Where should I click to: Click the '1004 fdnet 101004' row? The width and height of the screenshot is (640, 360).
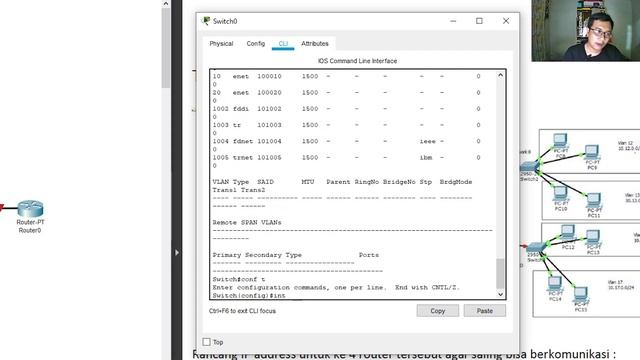coord(346,141)
